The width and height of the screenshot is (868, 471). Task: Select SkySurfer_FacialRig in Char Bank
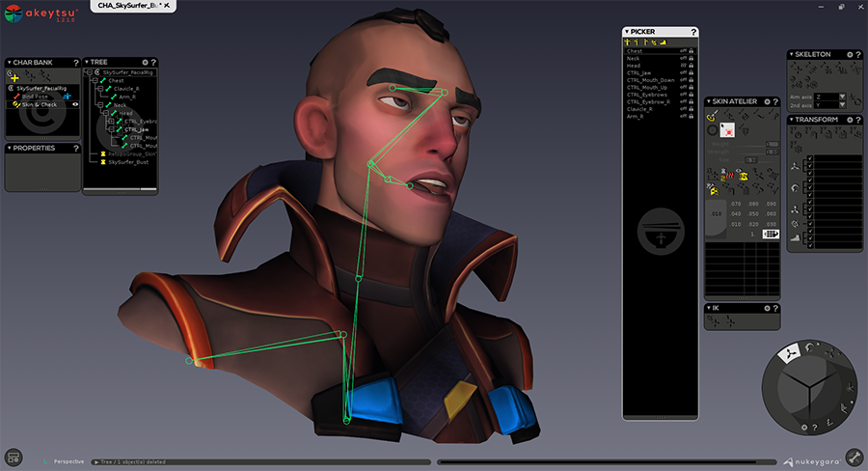(x=41, y=88)
